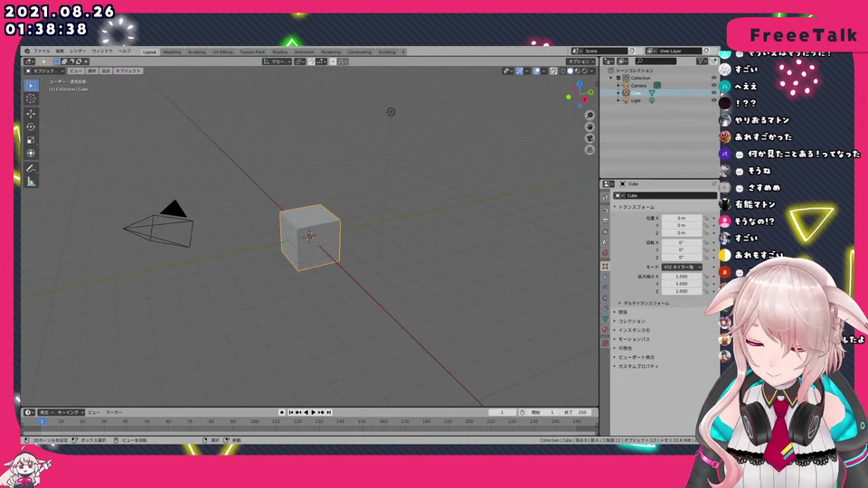Image resolution: width=868 pixels, height=488 pixels.
Task: Open the Object properties orange square tab
Action: (x=605, y=266)
